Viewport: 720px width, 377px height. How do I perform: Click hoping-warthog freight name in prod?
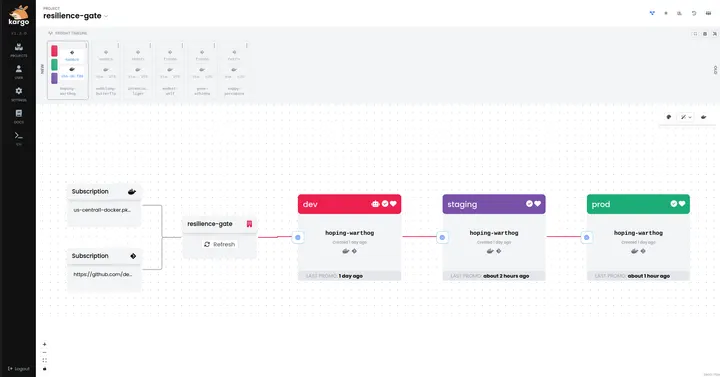638,233
